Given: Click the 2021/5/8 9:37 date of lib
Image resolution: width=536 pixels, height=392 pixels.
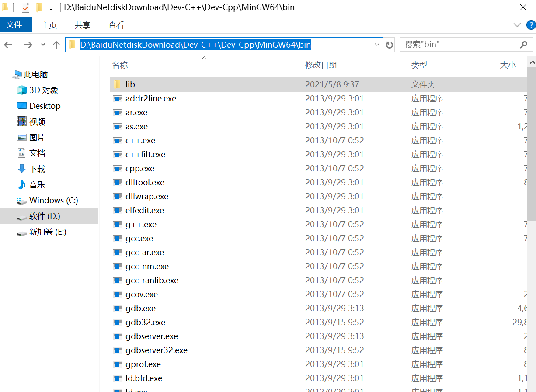Looking at the screenshot, I should 332,85.
